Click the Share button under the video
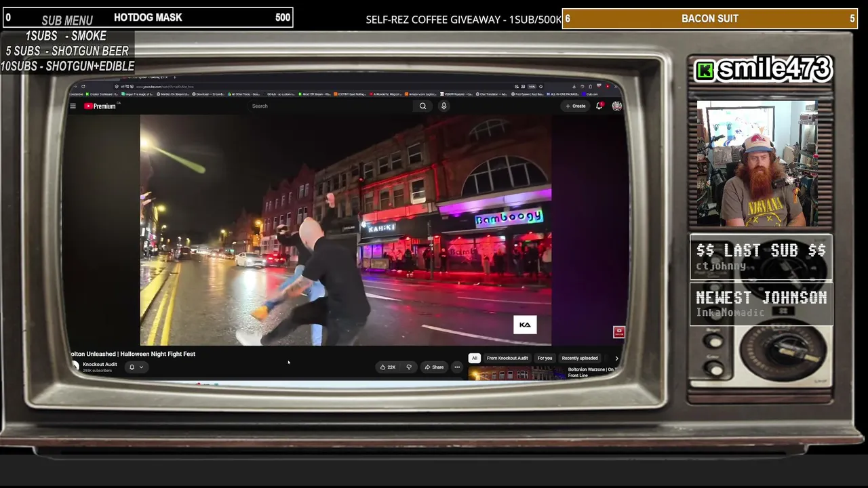Screen dimensions: 868x488 coord(434,367)
